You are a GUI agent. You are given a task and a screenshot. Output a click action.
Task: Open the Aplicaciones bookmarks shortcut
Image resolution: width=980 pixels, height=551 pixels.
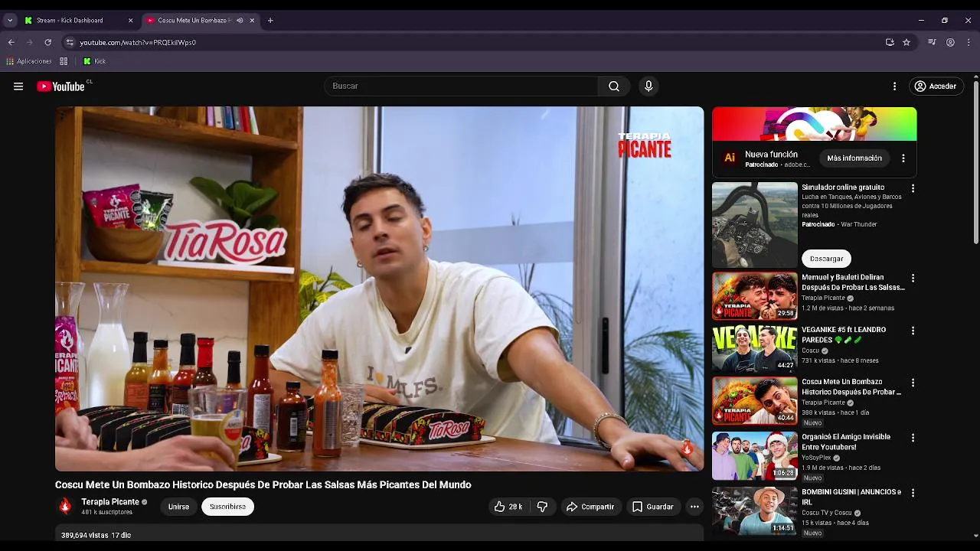29,61
